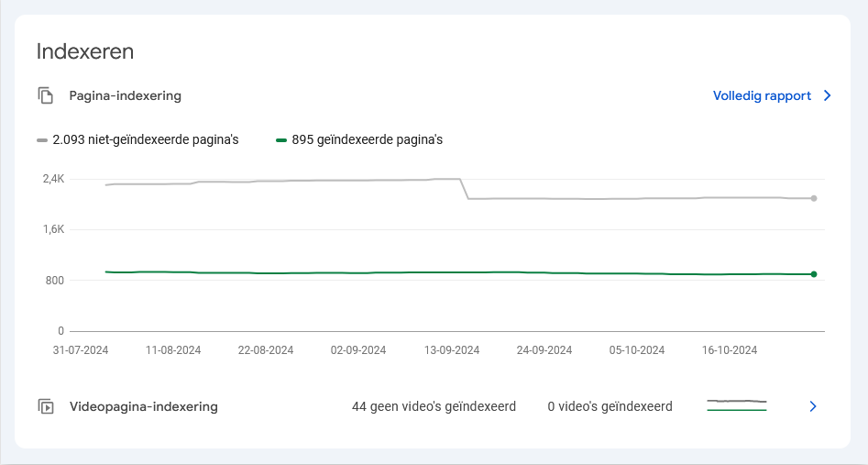The width and height of the screenshot is (868, 465).
Task: Click the 1,6K y-axis label
Action: [54, 229]
